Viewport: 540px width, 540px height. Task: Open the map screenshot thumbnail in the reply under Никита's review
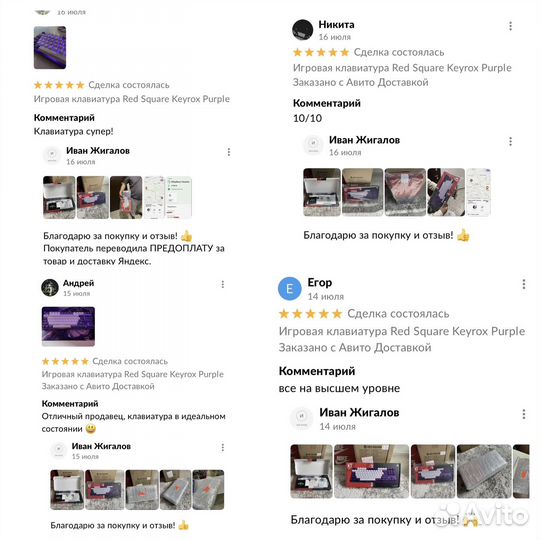478,192
